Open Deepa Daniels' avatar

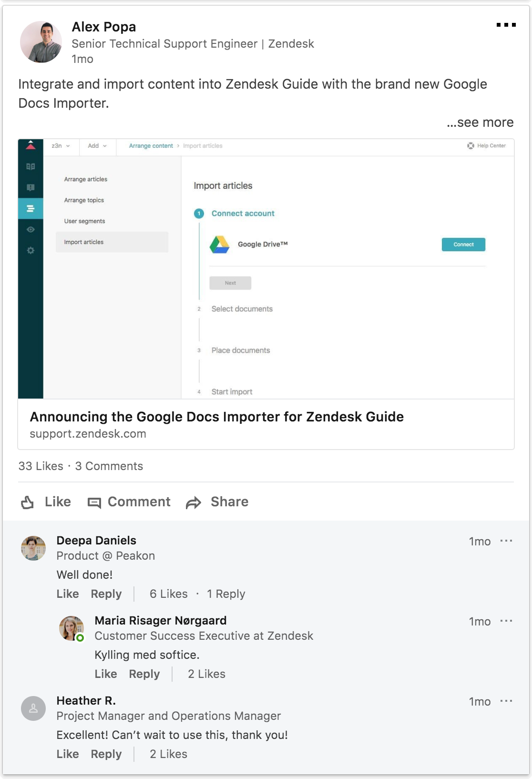(x=33, y=548)
